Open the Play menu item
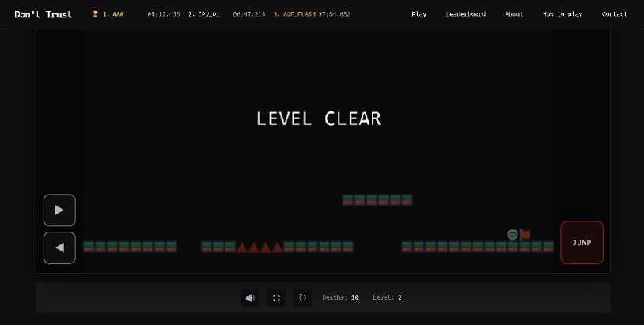 [419, 14]
